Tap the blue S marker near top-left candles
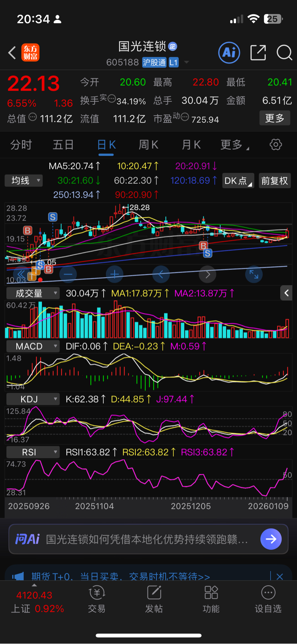This screenshot has height=644, width=297. point(53,217)
